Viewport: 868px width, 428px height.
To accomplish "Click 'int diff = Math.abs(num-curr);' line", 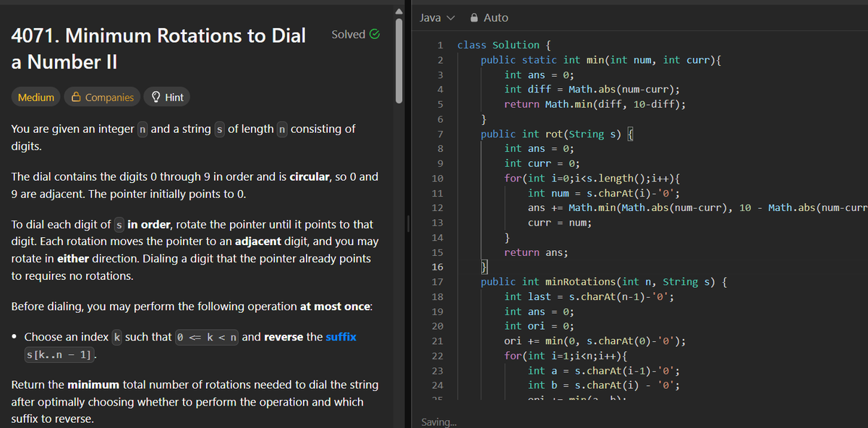I will click(592, 90).
